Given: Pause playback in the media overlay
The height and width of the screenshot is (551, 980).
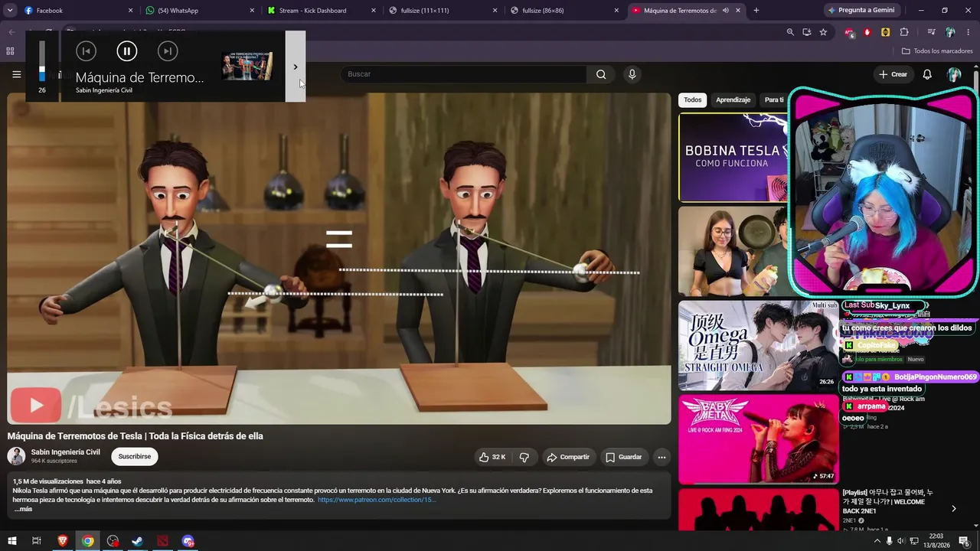Looking at the screenshot, I should (x=127, y=51).
